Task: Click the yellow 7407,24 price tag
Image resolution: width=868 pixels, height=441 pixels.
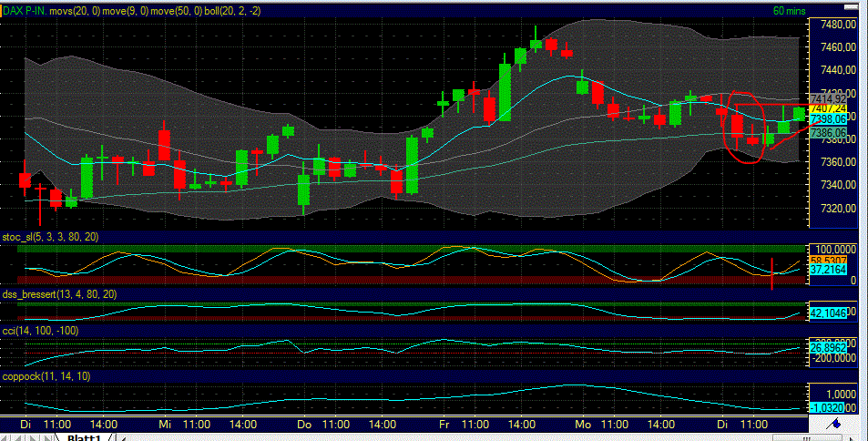Action: click(828, 108)
